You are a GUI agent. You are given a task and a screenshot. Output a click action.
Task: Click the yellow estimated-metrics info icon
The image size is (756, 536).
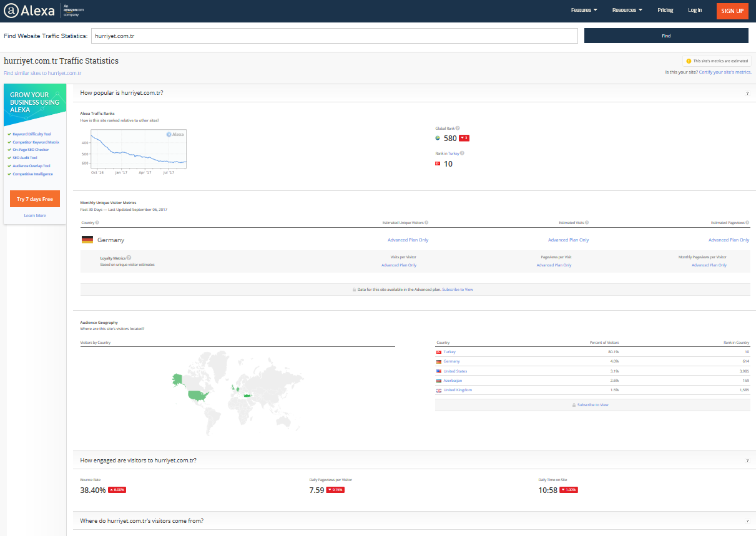point(689,61)
